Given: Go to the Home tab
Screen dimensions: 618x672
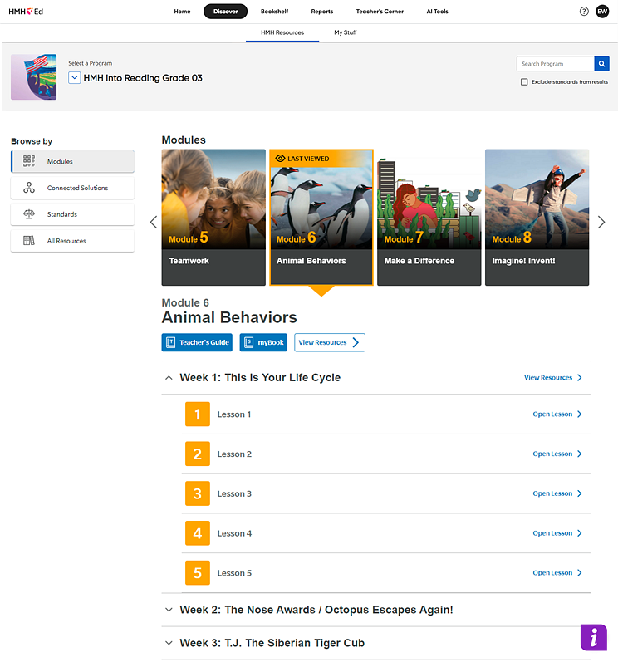Looking at the screenshot, I should click(x=182, y=12).
